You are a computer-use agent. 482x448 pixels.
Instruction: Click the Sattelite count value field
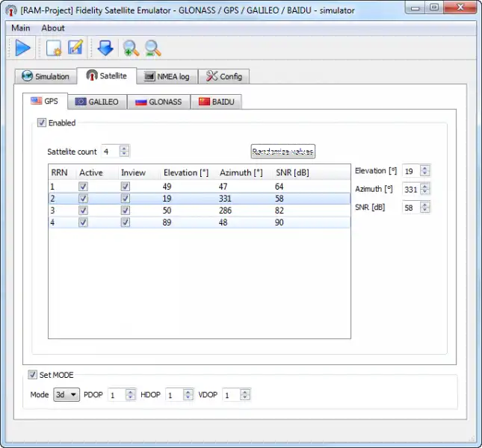coord(111,152)
